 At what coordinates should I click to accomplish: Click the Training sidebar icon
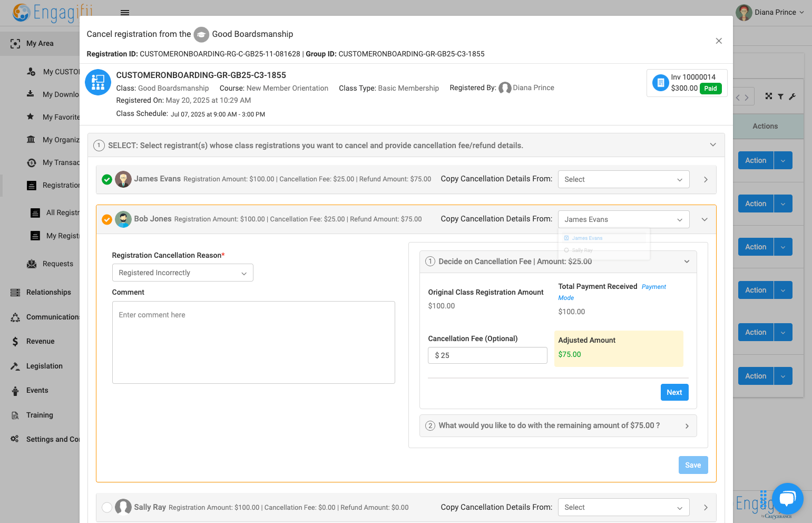point(15,415)
